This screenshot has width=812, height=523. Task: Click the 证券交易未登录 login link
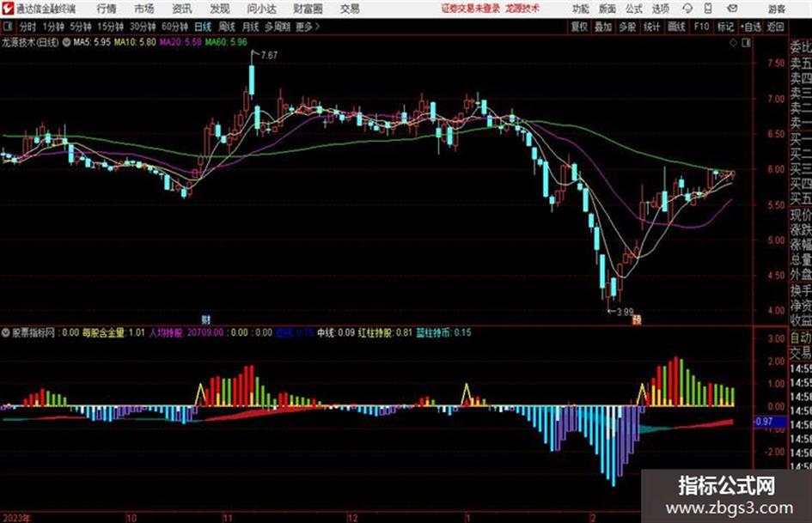(x=471, y=9)
